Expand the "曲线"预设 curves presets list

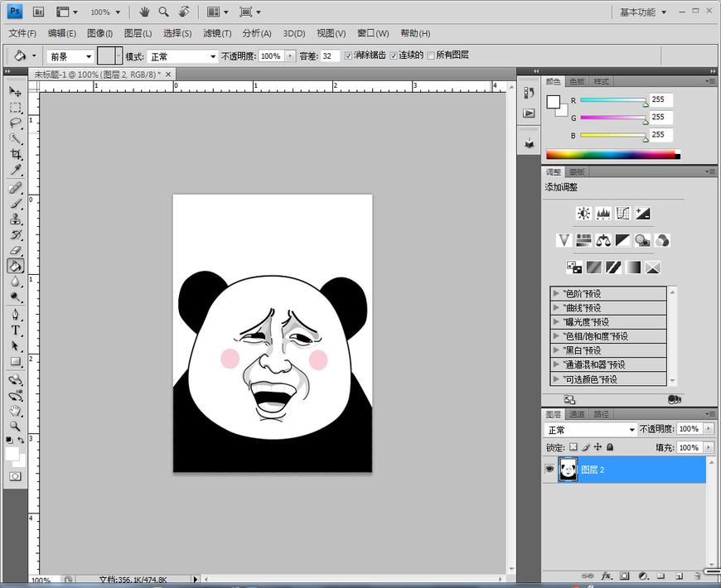[x=557, y=308]
